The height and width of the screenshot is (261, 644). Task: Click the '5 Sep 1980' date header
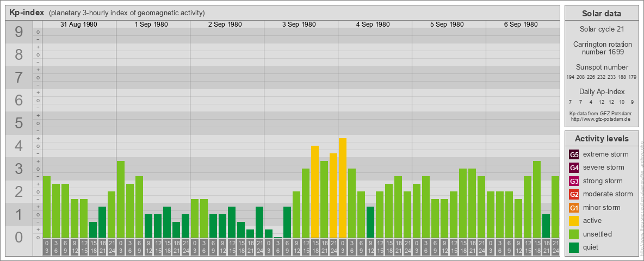(x=447, y=24)
